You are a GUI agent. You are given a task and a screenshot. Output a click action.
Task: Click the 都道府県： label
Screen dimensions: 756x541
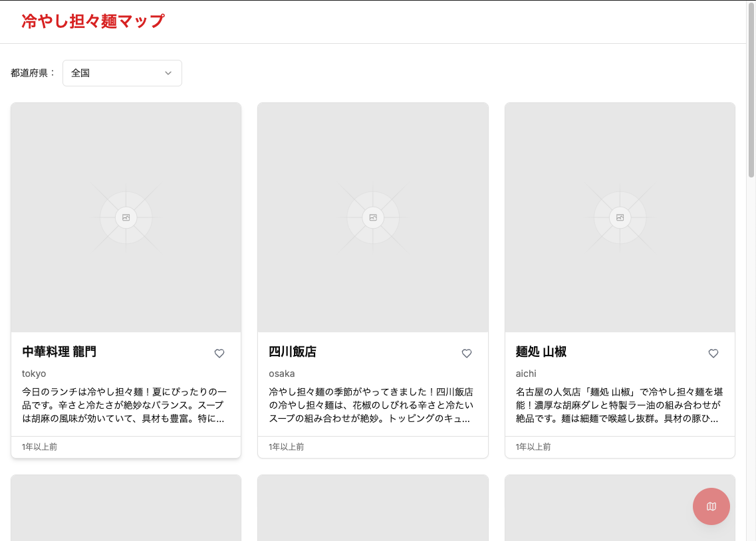coord(33,73)
